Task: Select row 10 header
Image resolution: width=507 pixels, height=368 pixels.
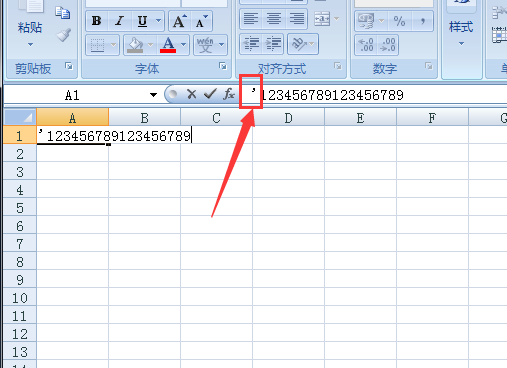Action: pos(20,298)
